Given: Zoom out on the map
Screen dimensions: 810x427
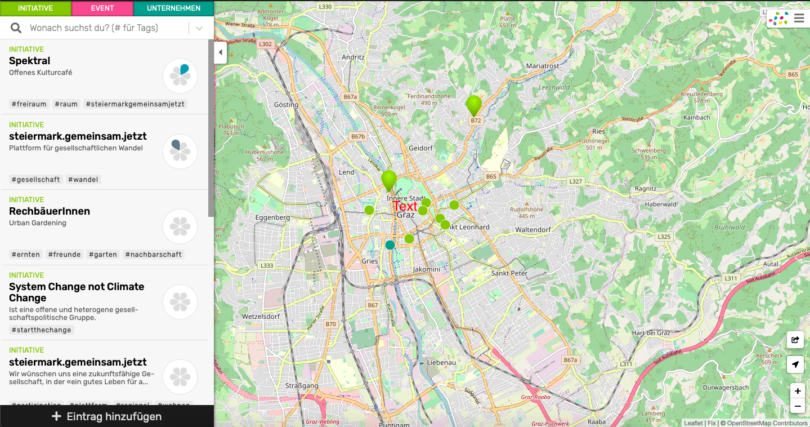Looking at the screenshot, I should [x=796, y=407].
